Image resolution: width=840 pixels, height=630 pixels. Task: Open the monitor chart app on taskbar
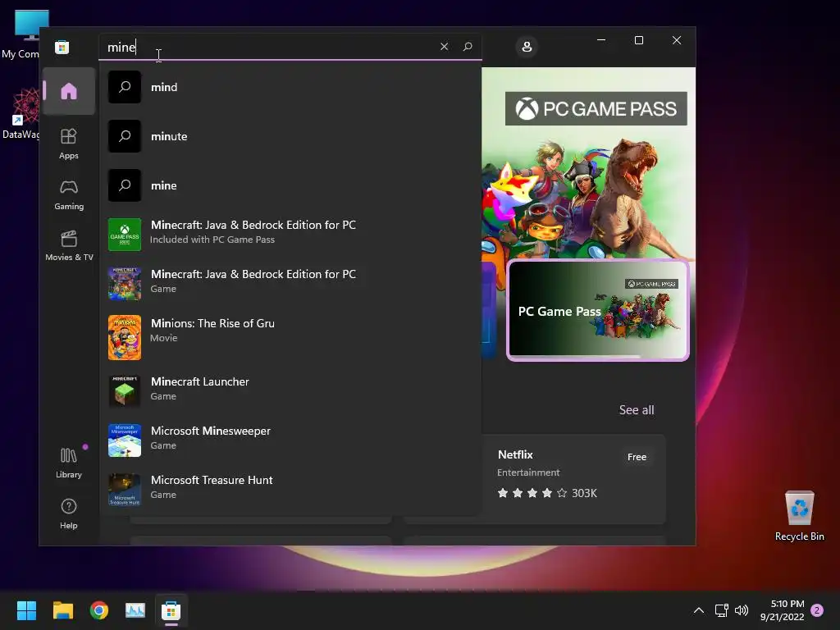tap(135, 610)
